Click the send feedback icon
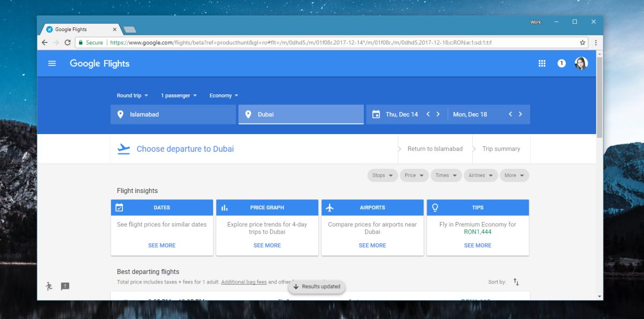This screenshot has width=644, height=319. tap(65, 286)
